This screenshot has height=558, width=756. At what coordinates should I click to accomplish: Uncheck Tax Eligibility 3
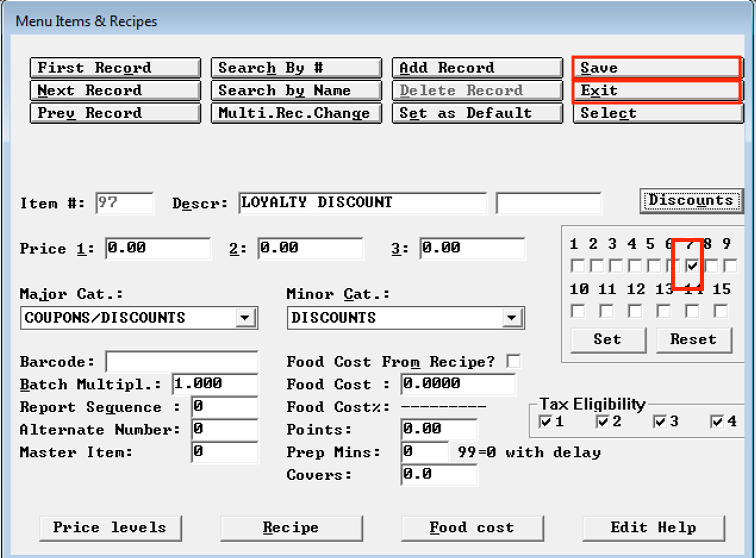[660, 422]
